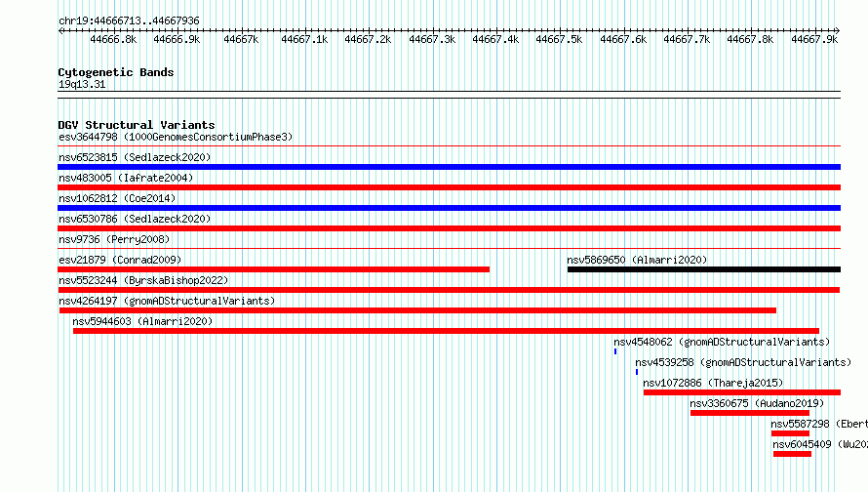Select red bar under nsv5944603
Viewport: 868px width, 492px height.
446,331
